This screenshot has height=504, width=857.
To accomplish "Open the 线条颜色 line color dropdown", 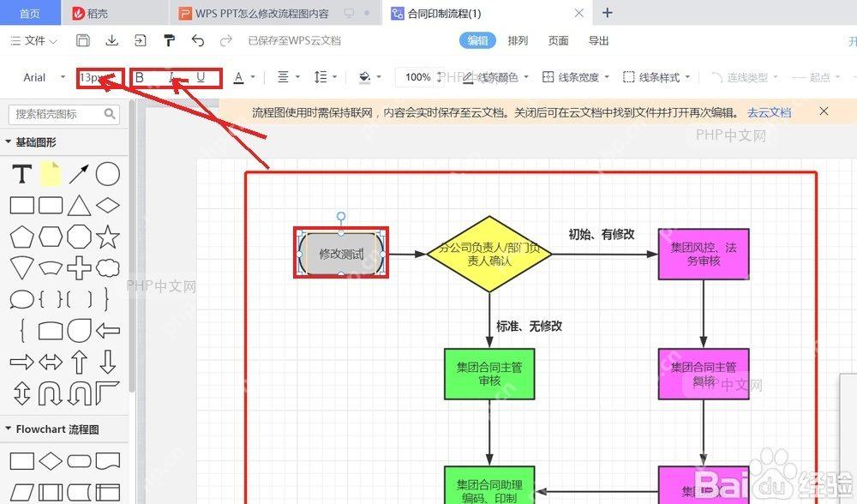I will pyautogui.click(x=495, y=78).
